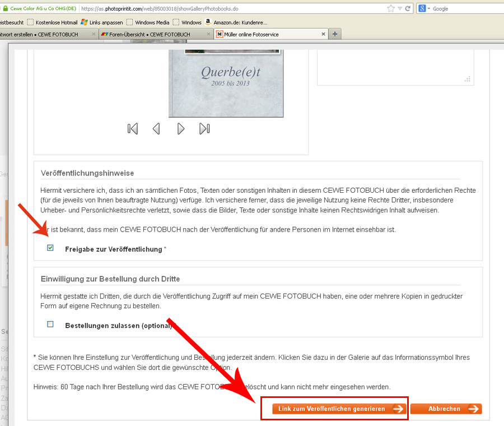Click inside the empty text area field
Viewport: 504px width, 426px height.
click(395, 68)
